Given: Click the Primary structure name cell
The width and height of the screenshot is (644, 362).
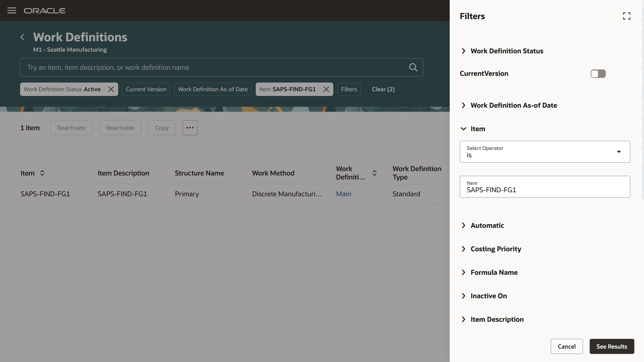Looking at the screenshot, I should coord(187,194).
